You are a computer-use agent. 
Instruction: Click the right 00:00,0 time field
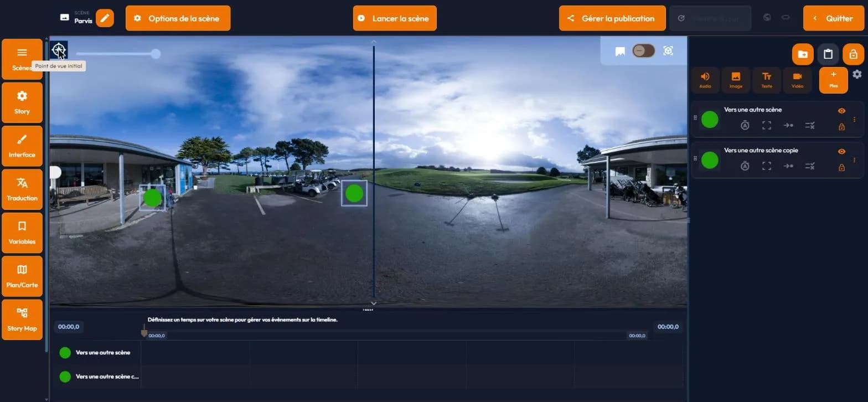(668, 327)
